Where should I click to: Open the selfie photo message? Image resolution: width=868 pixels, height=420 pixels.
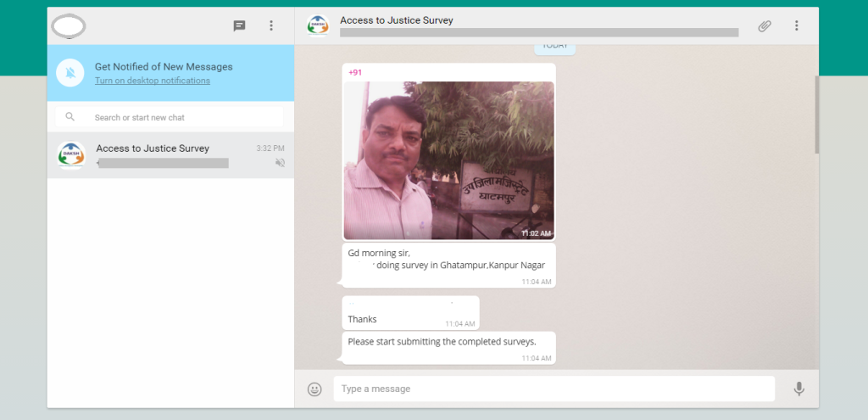coord(449,160)
